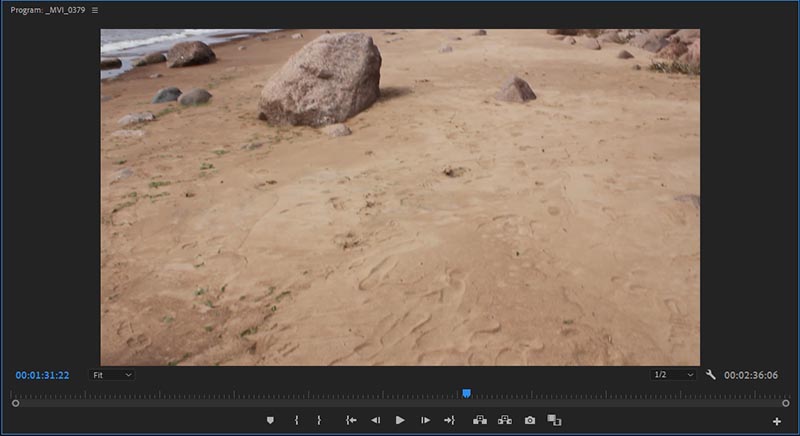800x436 pixels.
Task: Open the Fit zoom level dropdown
Action: coord(112,375)
